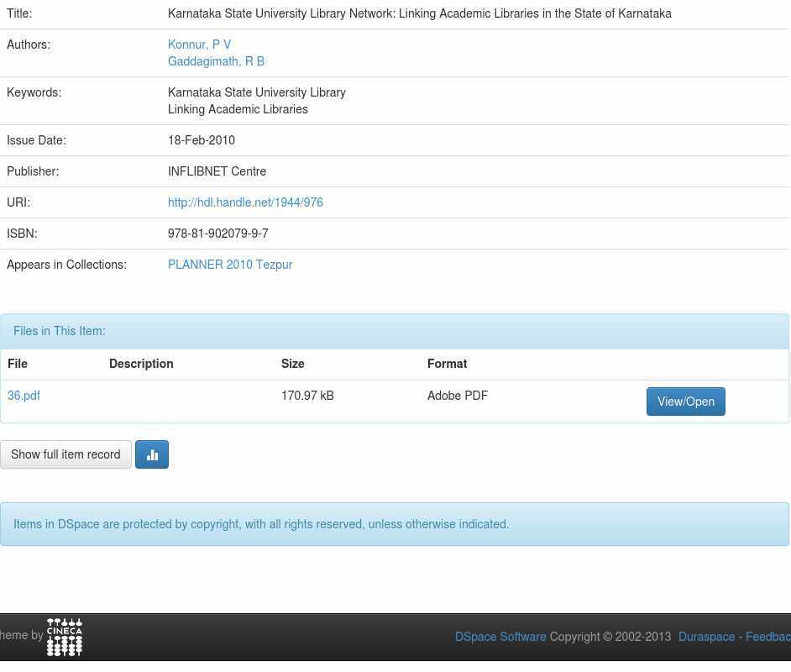Click the ISBN value 978-81-902079-9-7
This screenshot has width=791, height=672.
tap(218, 234)
